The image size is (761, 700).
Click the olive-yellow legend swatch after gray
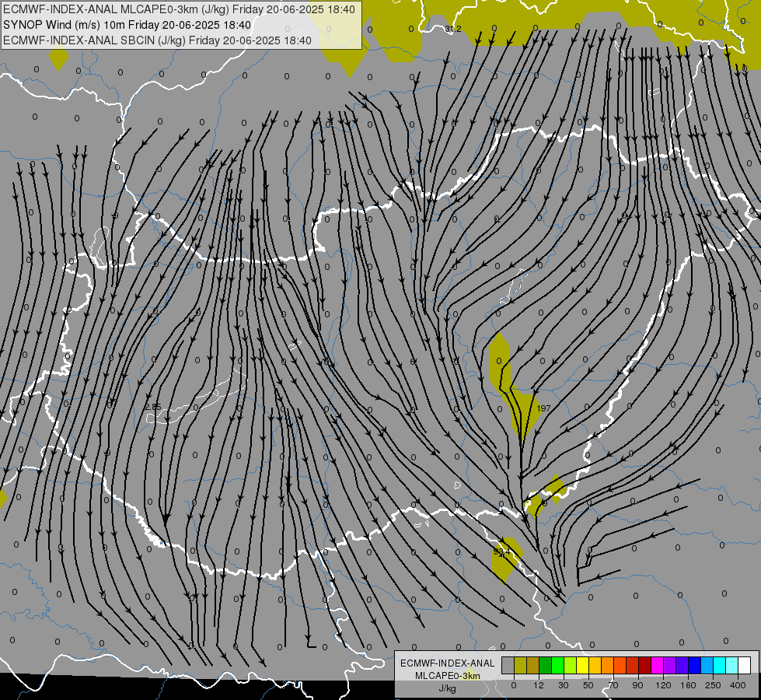(x=520, y=665)
